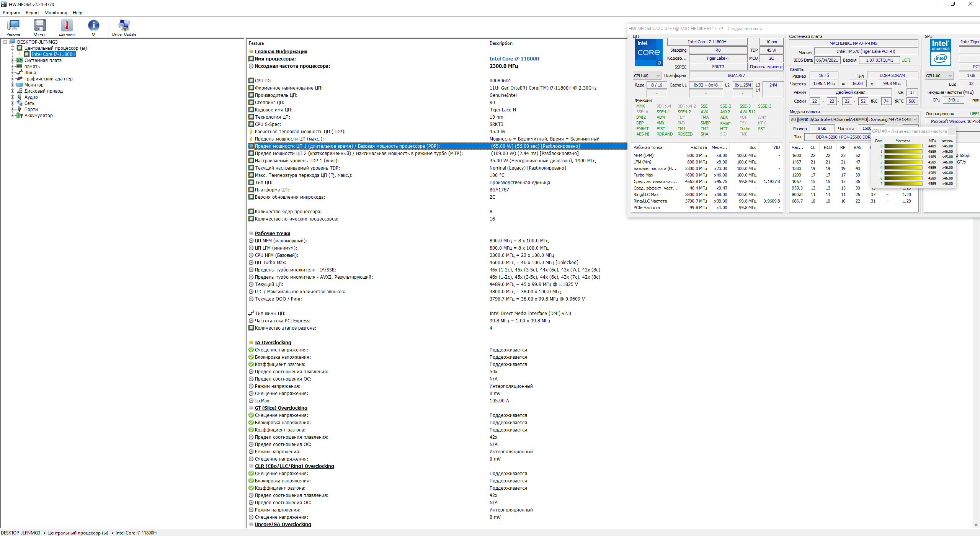The width and height of the screenshot is (980, 536).
Task: Collapse the Центральный процессор (ы) tree node
Action: click(x=12, y=48)
